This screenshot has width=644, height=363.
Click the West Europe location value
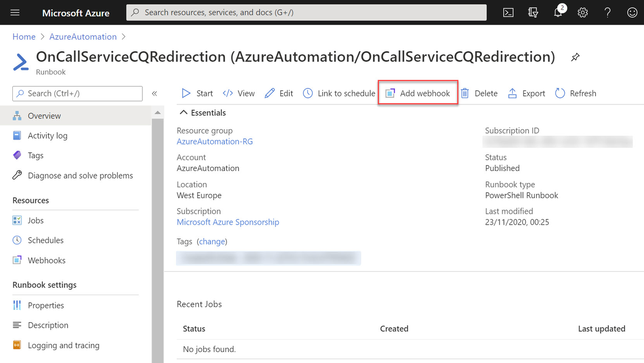(199, 195)
